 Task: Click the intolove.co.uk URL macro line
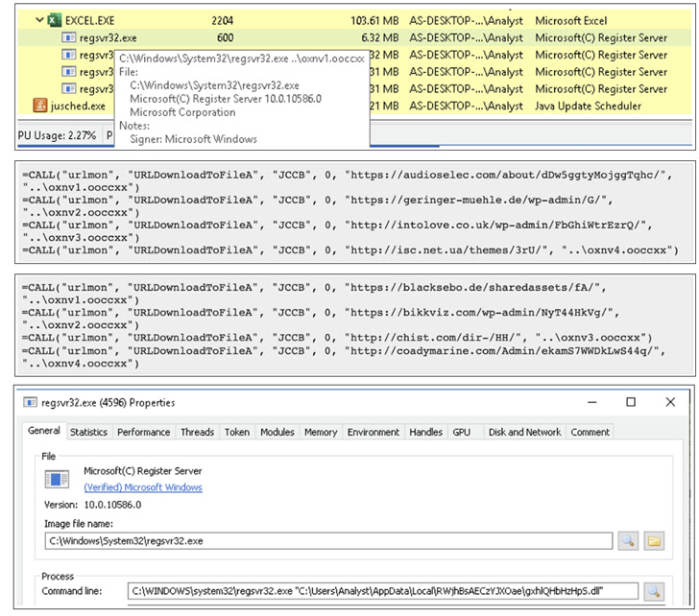click(x=337, y=231)
